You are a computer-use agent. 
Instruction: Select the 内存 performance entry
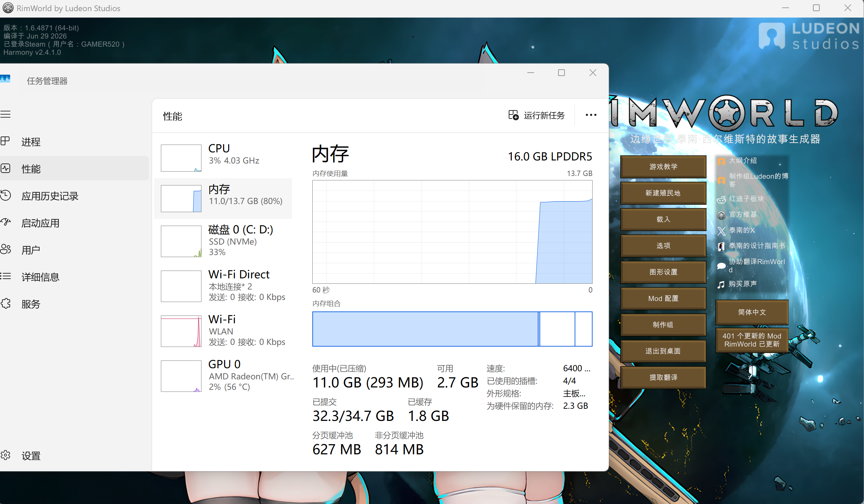pyautogui.click(x=223, y=198)
